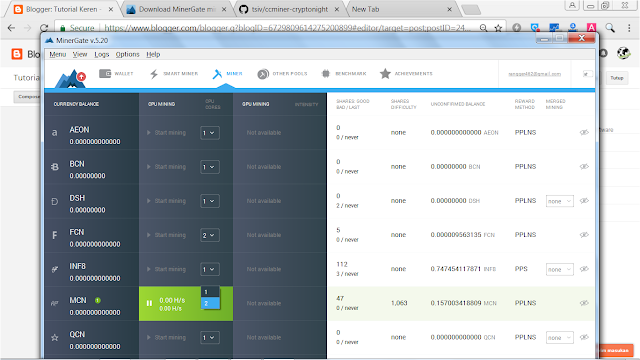The image size is (640, 360).
Task: Click Chrome back arrow
Action: pos(11,28)
